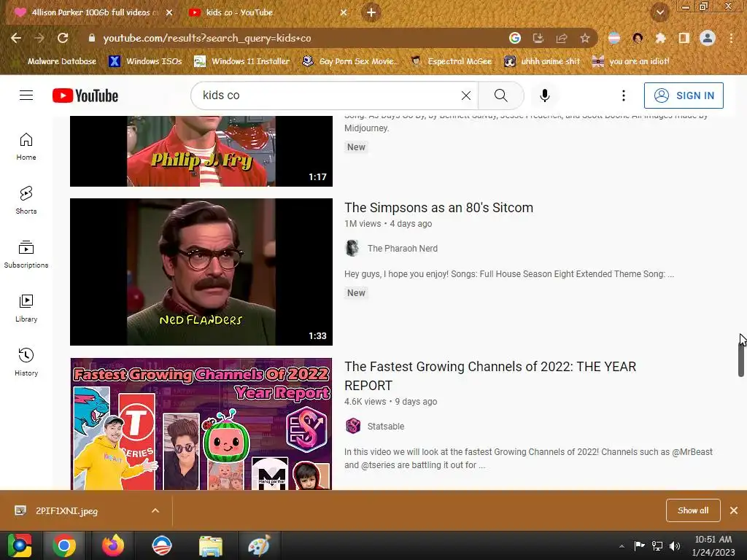
Task: Open the Start menu button
Action: [x=19, y=545]
